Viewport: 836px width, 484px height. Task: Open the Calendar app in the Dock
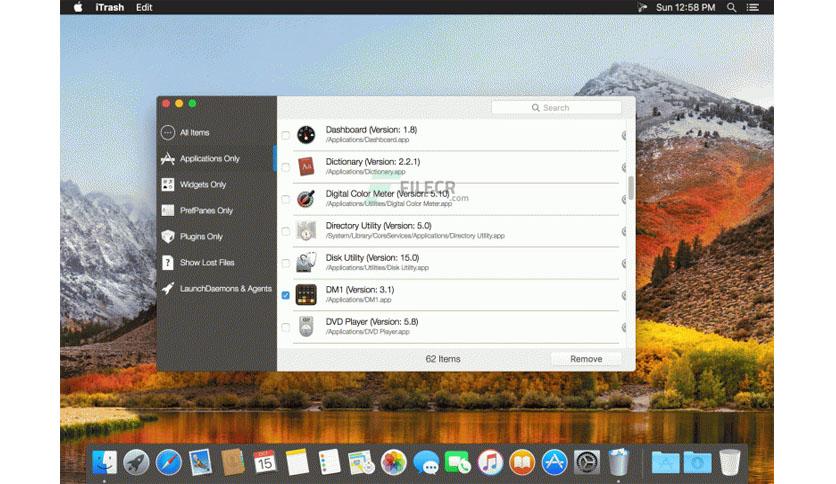(x=264, y=462)
